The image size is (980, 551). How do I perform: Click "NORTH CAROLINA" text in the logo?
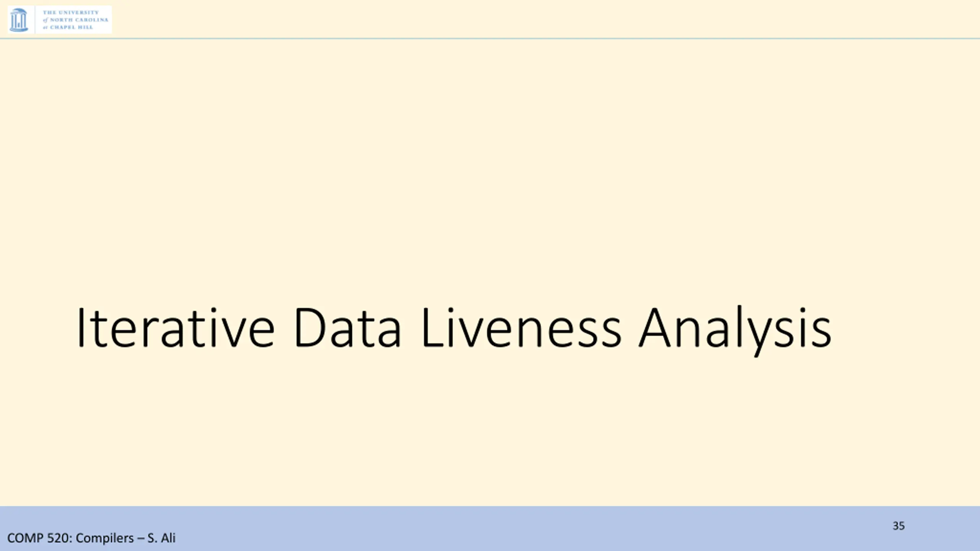click(79, 20)
